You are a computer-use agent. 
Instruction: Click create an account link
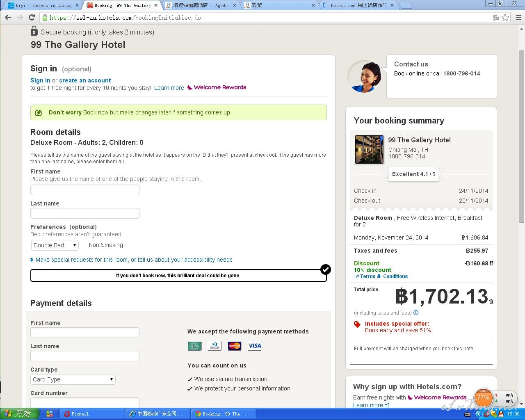(x=85, y=80)
